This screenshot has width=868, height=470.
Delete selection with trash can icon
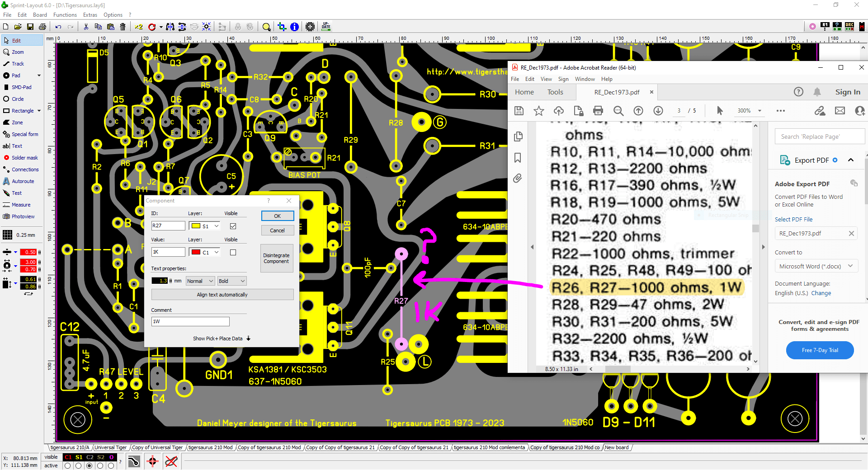tap(123, 27)
